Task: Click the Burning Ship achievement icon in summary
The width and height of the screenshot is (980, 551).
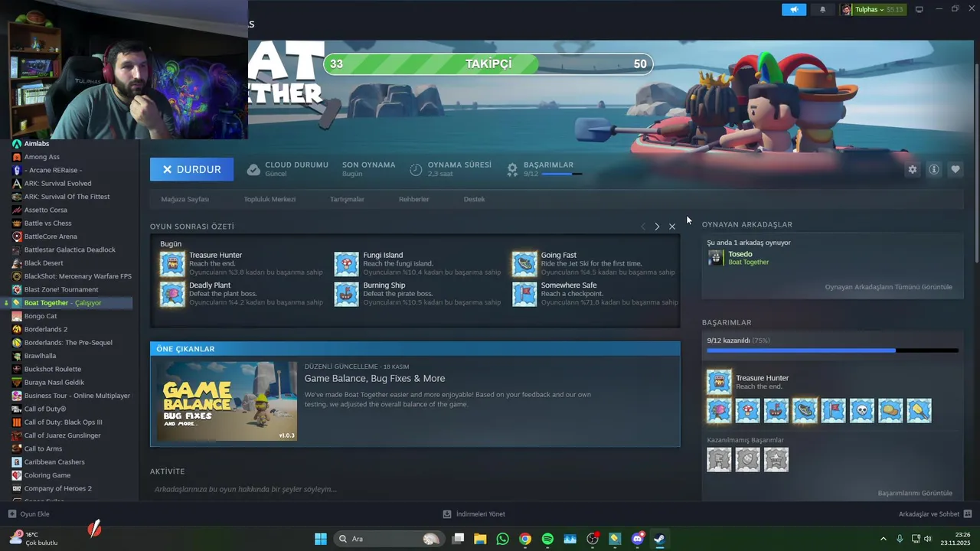Action: click(x=346, y=294)
